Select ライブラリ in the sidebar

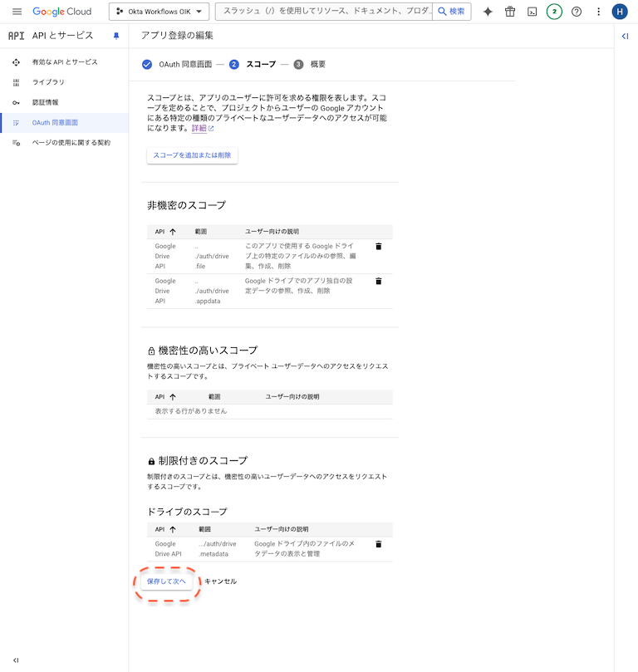tap(48, 82)
